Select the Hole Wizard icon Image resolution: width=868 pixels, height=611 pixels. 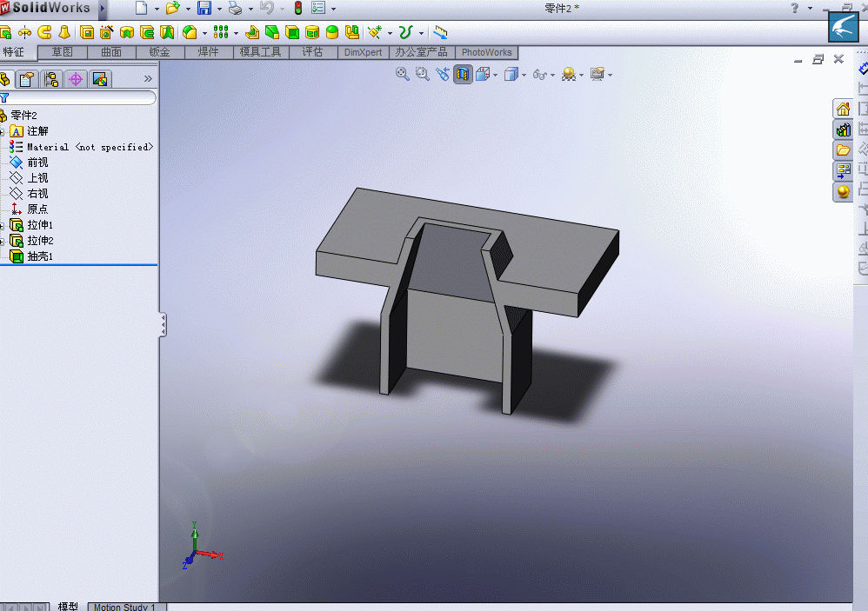107,33
